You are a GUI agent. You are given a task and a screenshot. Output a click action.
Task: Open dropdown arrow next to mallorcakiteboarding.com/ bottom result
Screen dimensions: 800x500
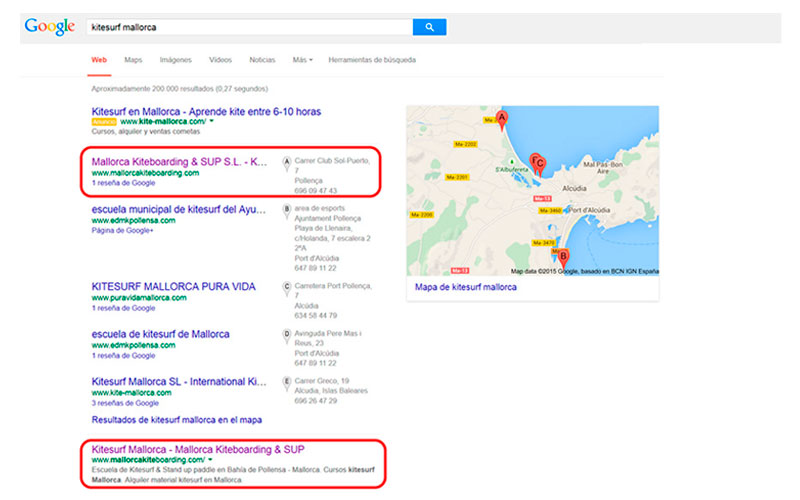click(210, 460)
